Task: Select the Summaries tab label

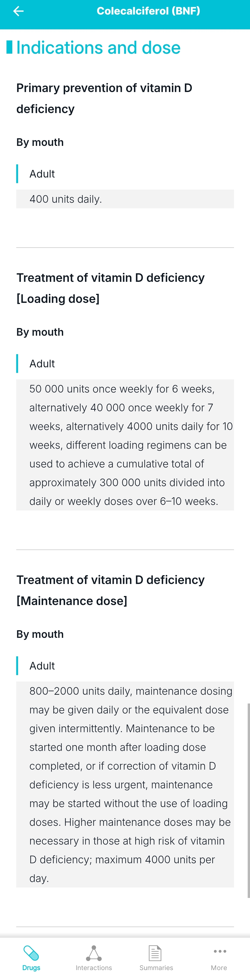Action: 156,968
